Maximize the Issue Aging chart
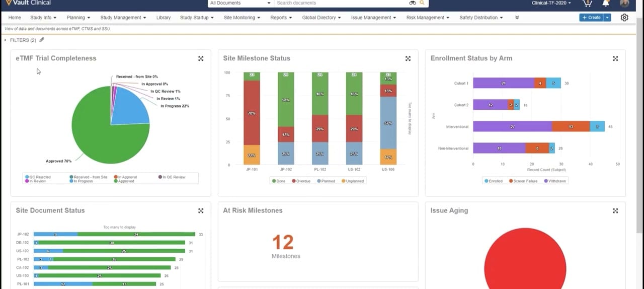 tap(615, 211)
